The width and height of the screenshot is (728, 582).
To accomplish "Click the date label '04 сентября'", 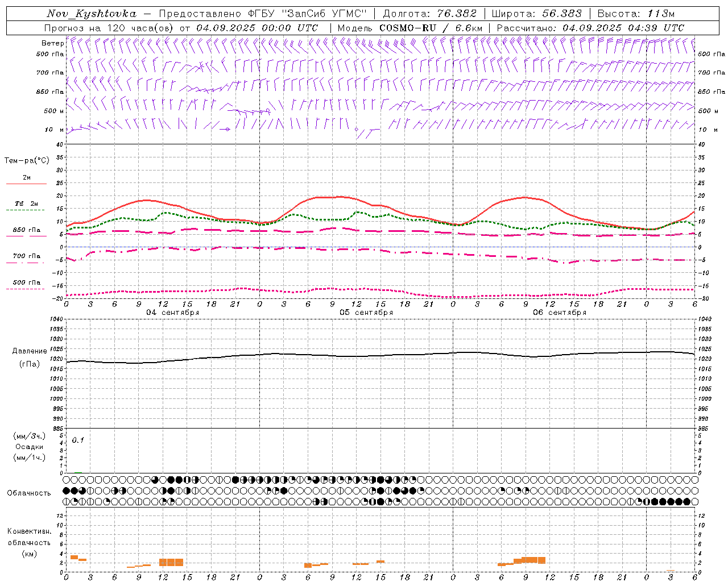I will [172, 313].
